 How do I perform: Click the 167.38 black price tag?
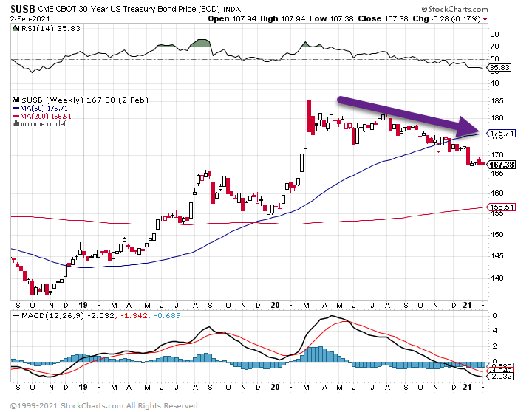click(x=502, y=165)
